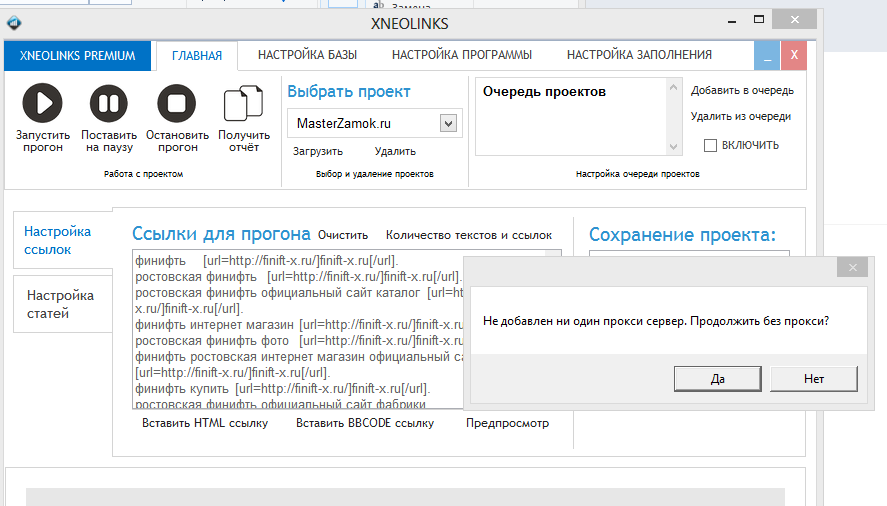Screen dimensions: 887x506
Task: Click the 'ростовская финифть фото' line
Action: (x=299, y=341)
